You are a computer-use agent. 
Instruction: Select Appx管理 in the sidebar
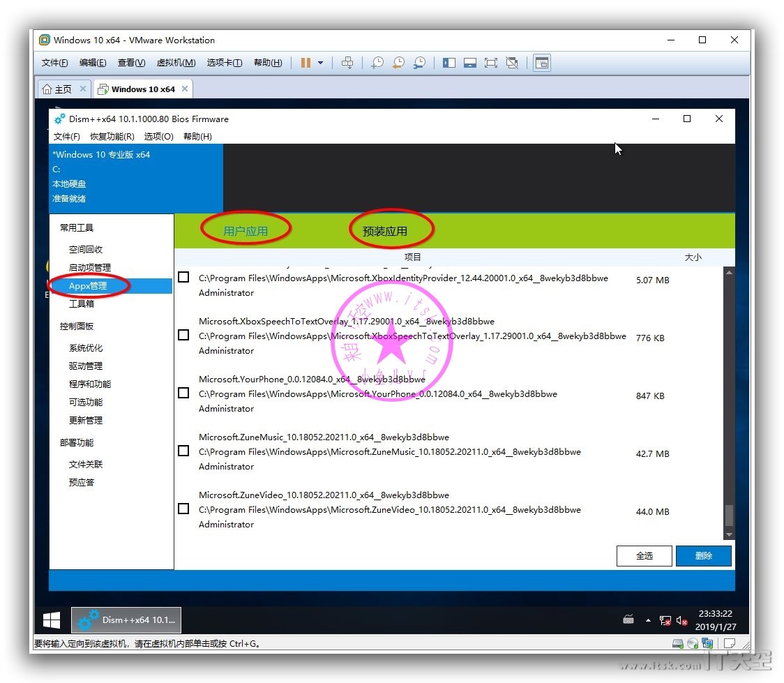tap(111, 286)
